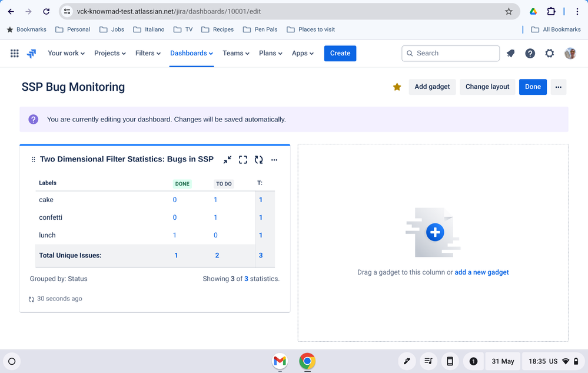Open Jira notifications
This screenshot has height=373, width=588.
(x=510, y=54)
